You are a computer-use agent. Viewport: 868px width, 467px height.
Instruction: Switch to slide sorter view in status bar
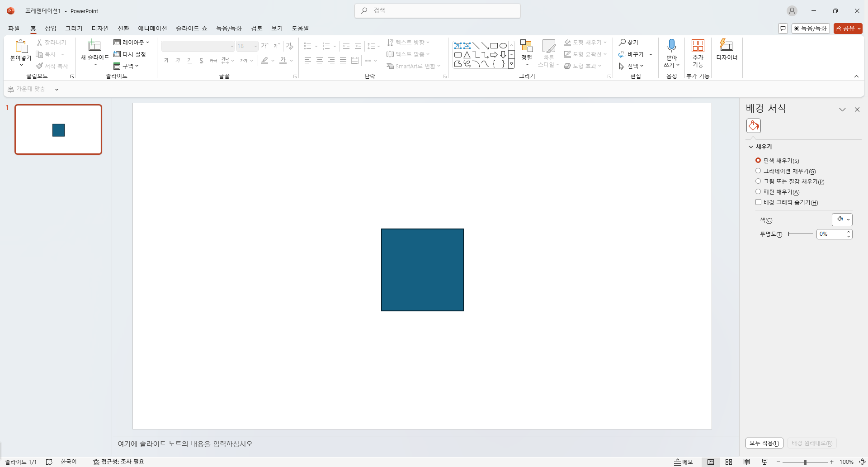click(x=729, y=462)
